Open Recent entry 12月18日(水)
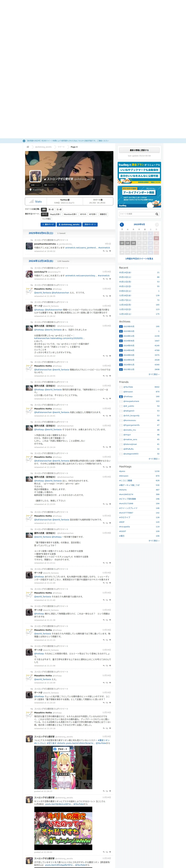This screenshot has height=868, width=186. coord(125,296)
